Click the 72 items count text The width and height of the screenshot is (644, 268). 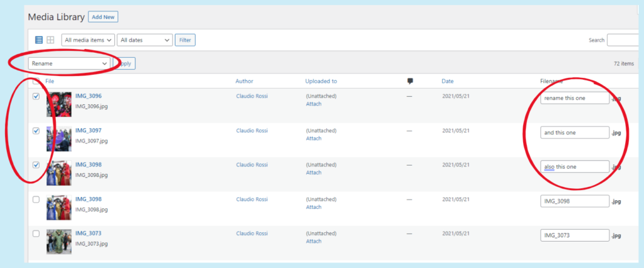pos(623,64)
